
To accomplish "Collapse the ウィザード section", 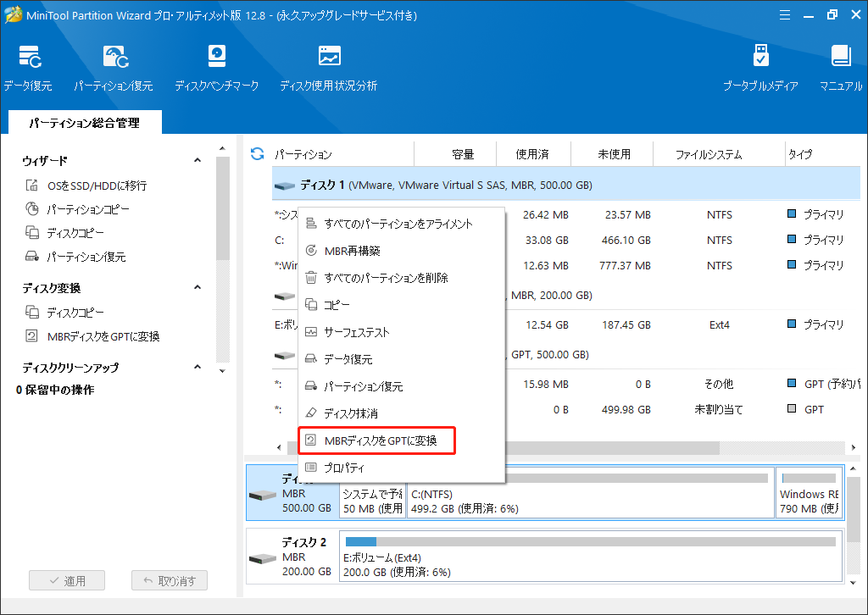I will 198,161.
